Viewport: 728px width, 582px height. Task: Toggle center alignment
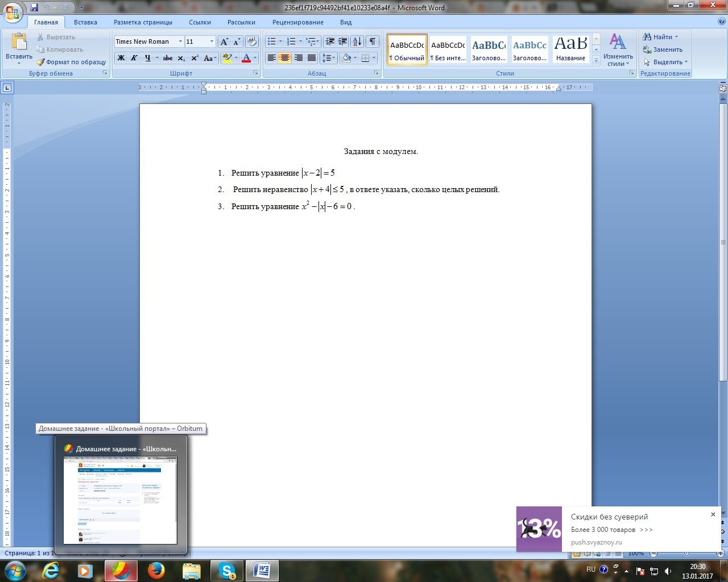(285, 58)
